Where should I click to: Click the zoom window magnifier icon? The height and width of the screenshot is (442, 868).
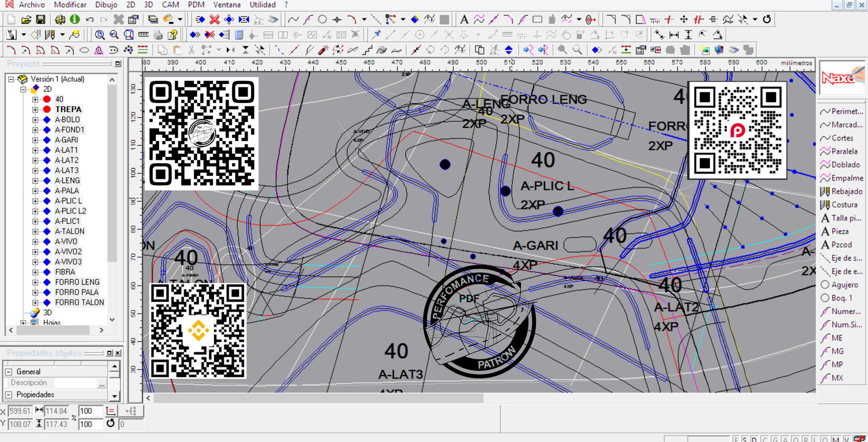pos(100,35)
